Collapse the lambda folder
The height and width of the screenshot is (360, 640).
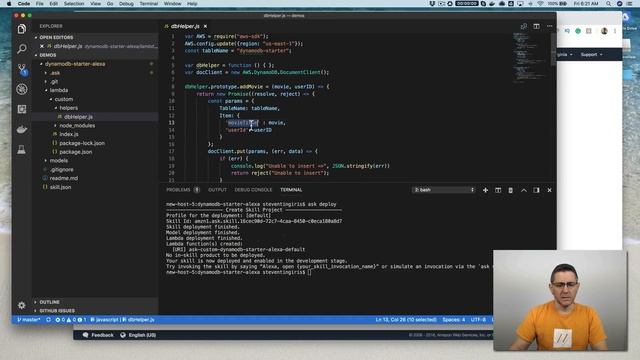(x=58, y=90)
